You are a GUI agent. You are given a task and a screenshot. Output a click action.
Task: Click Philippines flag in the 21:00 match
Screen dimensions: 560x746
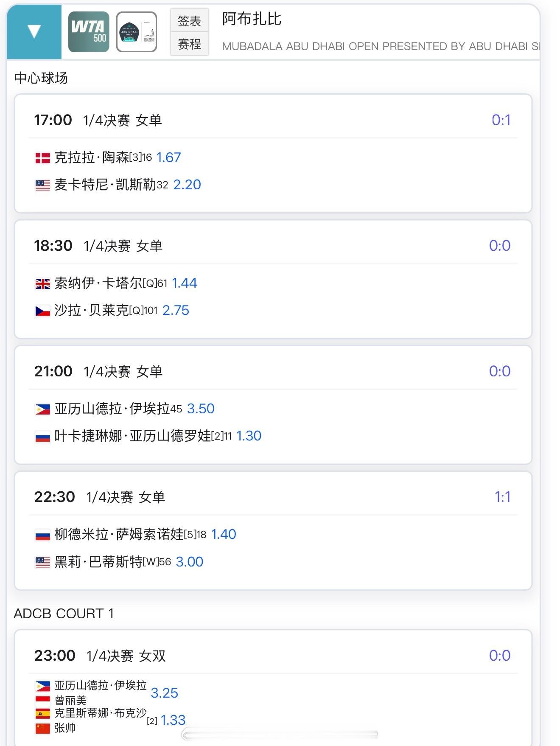pos(42,409)
